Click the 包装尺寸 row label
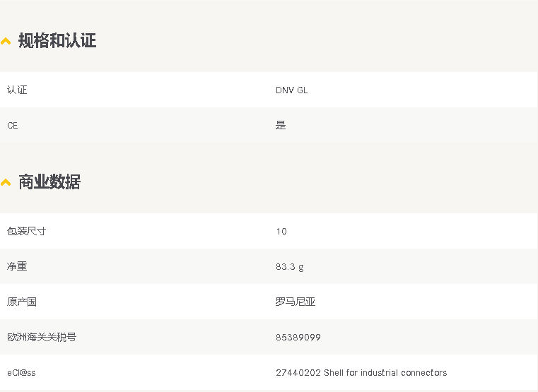This screenshot has width=538, height=392. pyautogui.click(x=26, y=231)
